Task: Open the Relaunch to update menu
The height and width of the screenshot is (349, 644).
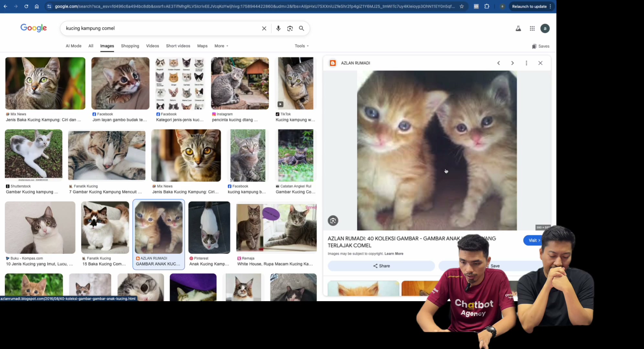Action: click(x=531, y=6)
